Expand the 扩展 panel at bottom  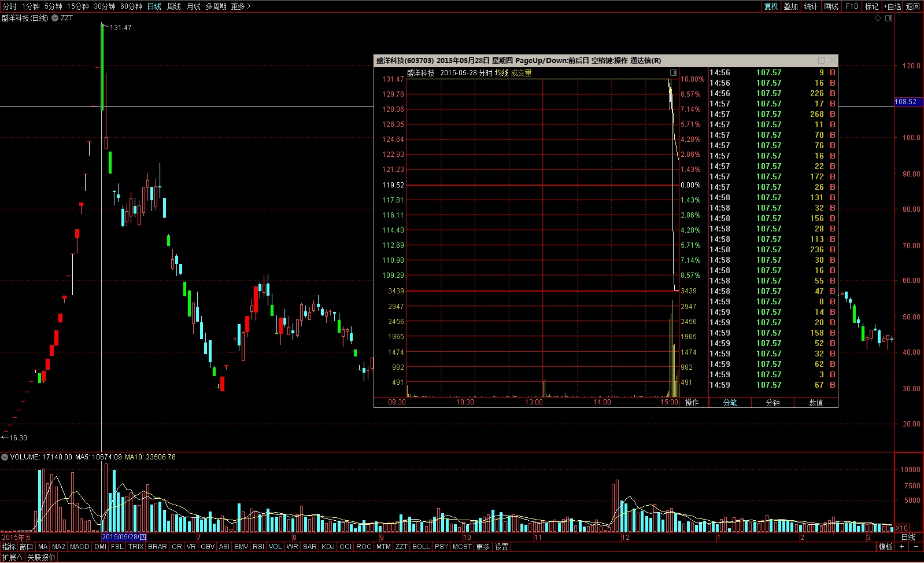click(x=12, y=557)
